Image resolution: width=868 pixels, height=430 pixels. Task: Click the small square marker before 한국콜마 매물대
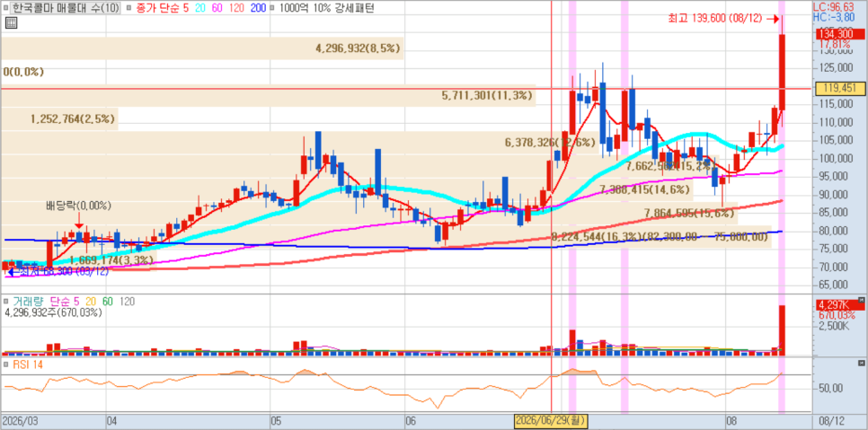(5, 9)
